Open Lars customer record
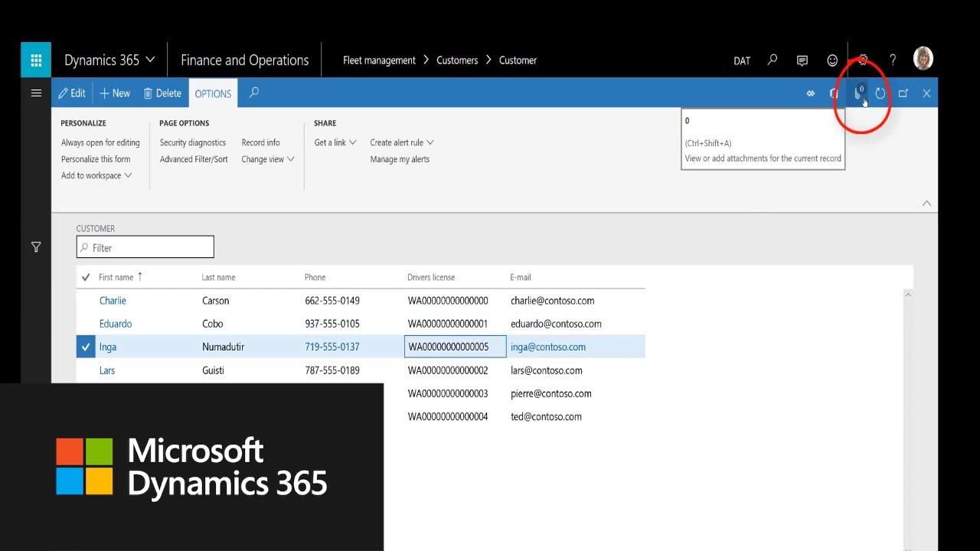The image size is (980, 551). (107, 370)
